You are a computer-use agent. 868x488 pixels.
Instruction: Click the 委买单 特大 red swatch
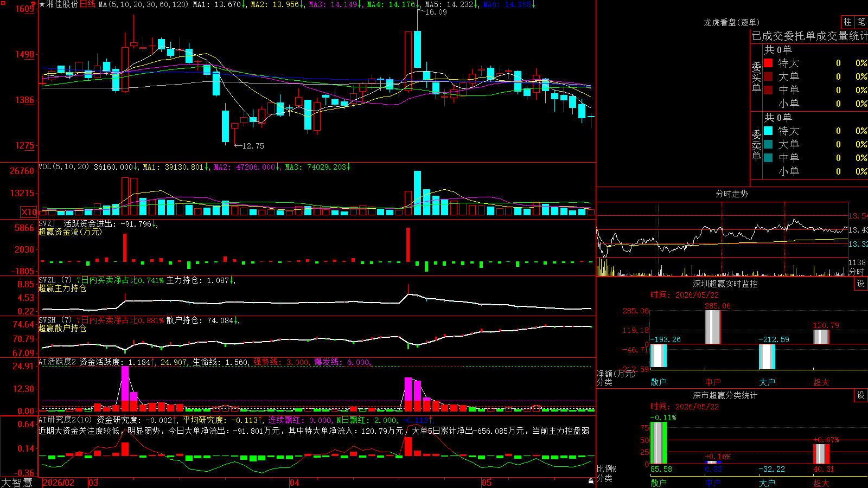click(768, 63)
